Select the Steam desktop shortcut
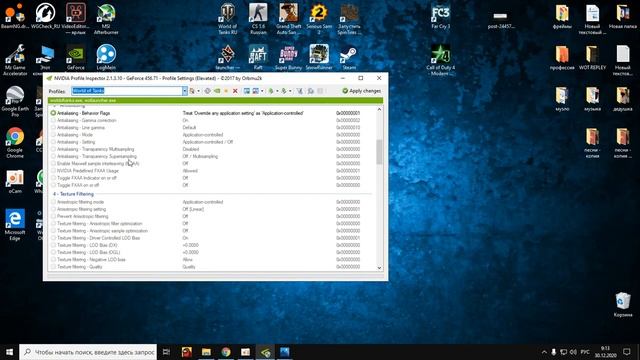640x360 pixels. [x=349, y=58]
